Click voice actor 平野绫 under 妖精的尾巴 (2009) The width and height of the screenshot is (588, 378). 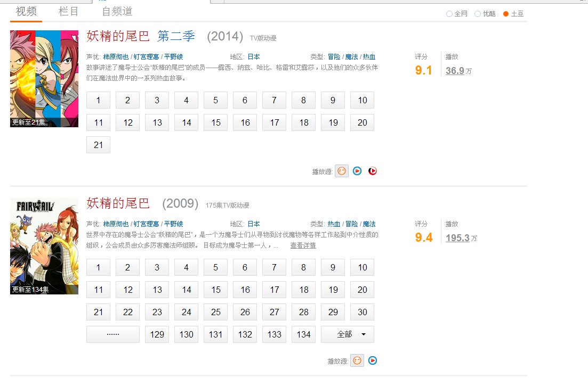(x=174, y=224)
